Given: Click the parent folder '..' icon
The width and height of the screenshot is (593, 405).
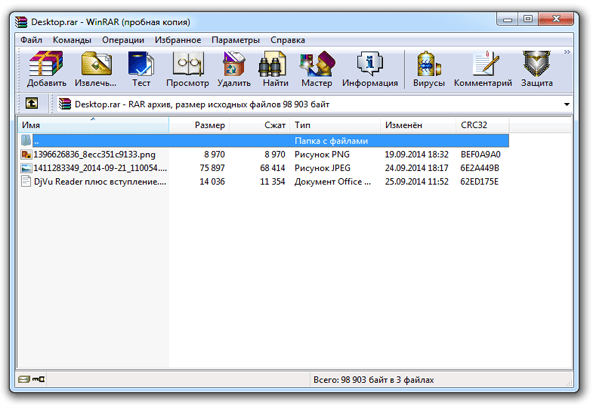Looking at the screenshot, I should point(26,140).
